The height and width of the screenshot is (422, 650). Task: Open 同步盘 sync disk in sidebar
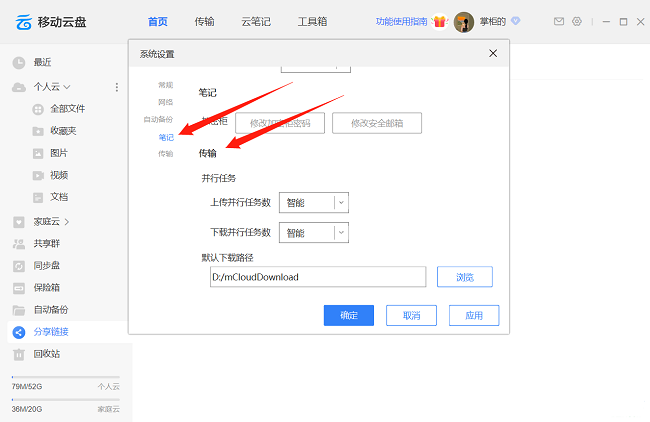(x=49, y=265)
